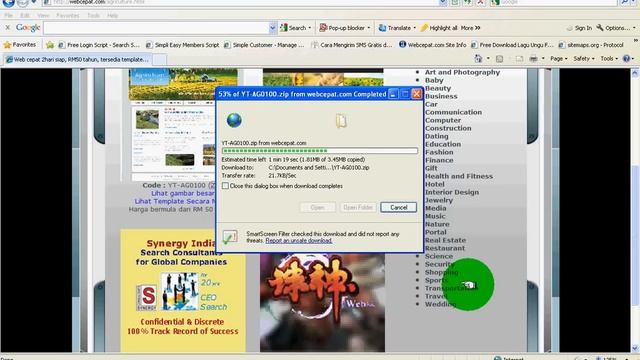Click the Print icon in command bar
Image resolution: width=640 pixels, height=360 pixels.
click(533, 59)
